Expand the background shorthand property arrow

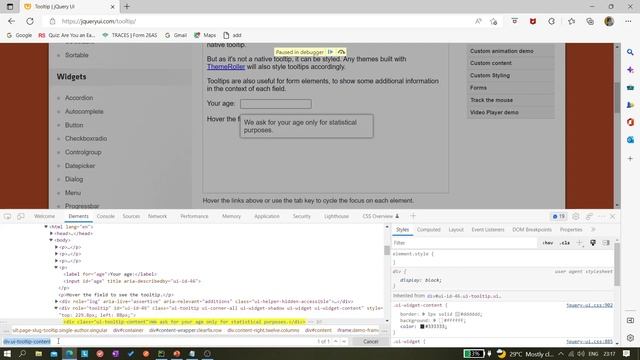coord(435,320)
